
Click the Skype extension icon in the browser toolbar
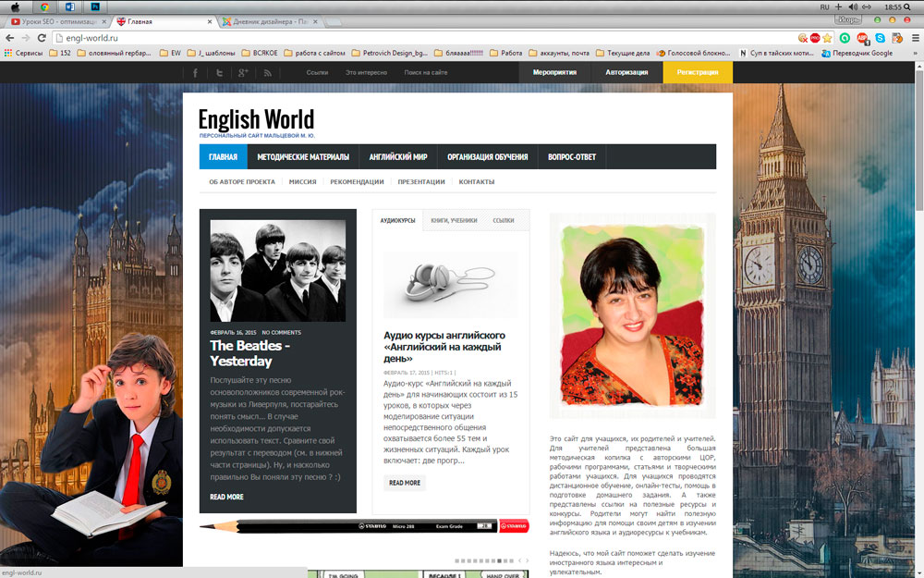[881, 39]
